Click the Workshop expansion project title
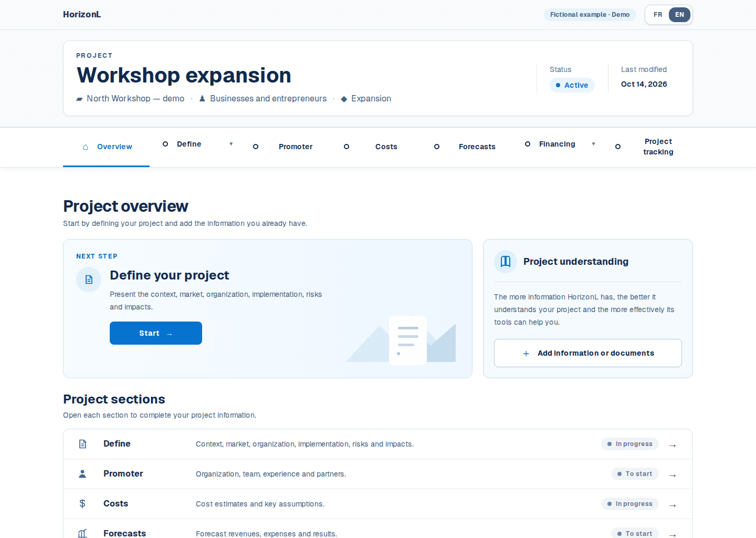 click(184, 75)
